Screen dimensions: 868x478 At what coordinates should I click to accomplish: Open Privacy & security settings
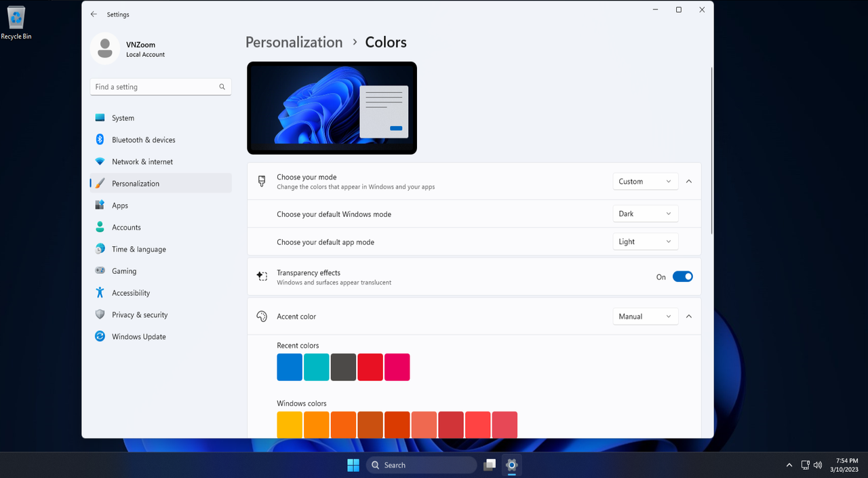[161, 315]
